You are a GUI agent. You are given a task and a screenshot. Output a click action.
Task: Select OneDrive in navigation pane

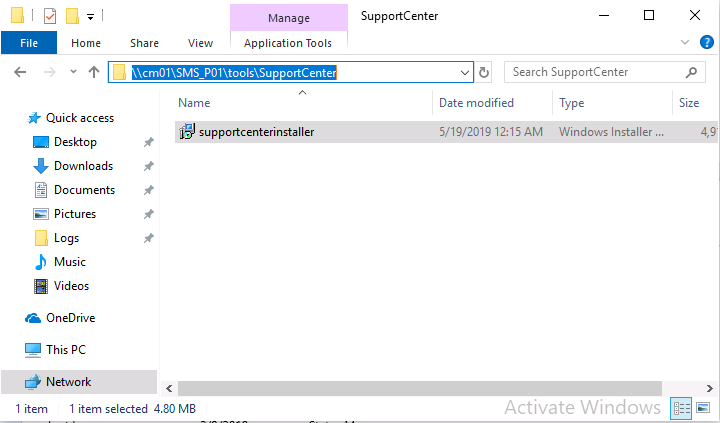click(70, 318)
